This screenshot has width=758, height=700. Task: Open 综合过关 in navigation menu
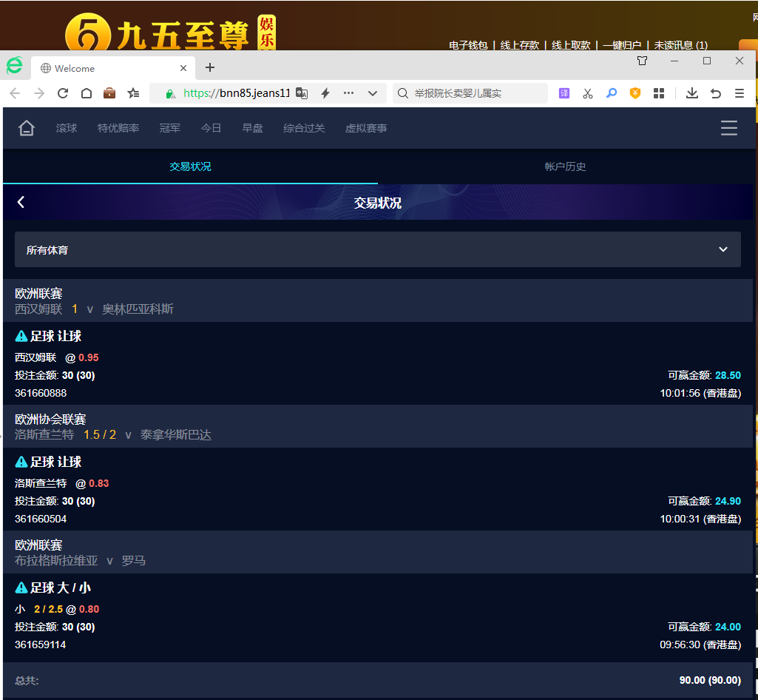[x=304, y=128]
